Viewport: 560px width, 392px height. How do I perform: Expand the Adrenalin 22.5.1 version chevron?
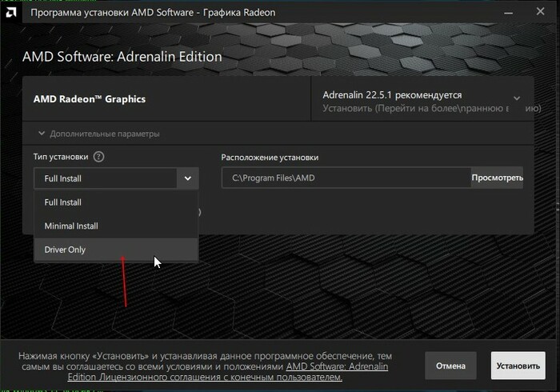tap(517, 98)
